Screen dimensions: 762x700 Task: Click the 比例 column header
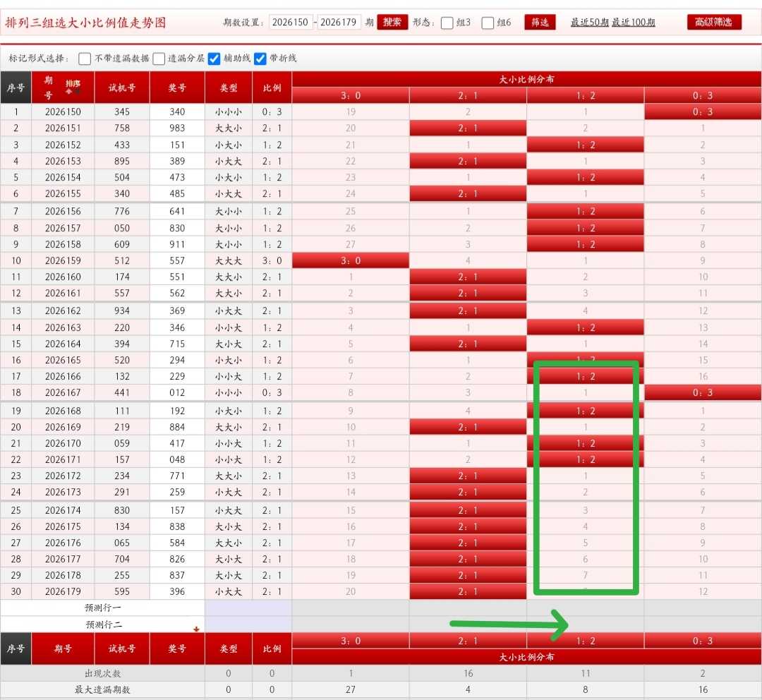click(x=272, y=87)
